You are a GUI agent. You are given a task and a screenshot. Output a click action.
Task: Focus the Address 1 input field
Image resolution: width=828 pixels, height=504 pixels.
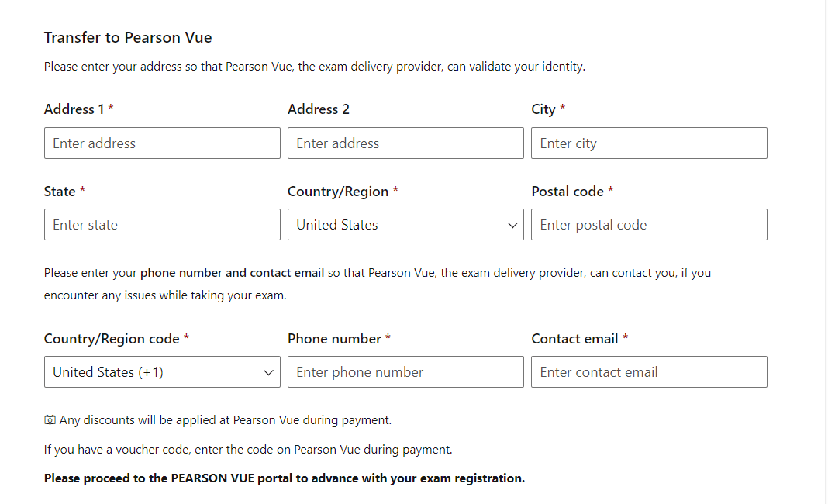pyautogui.click(x=162, y=143)
